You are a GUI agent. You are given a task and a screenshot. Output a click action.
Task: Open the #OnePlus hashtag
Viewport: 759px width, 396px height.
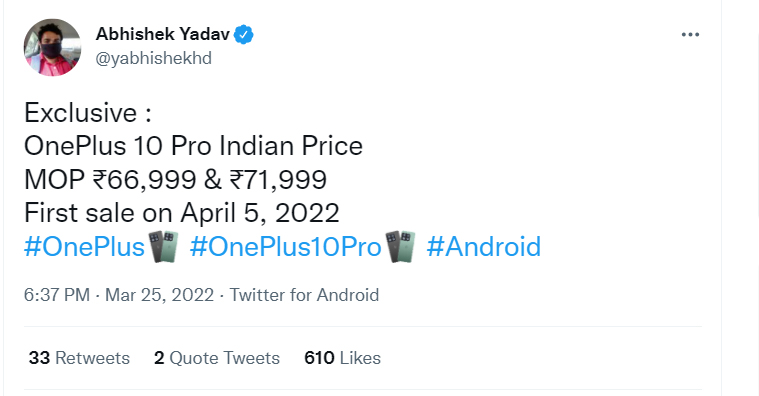click(85, 246)
